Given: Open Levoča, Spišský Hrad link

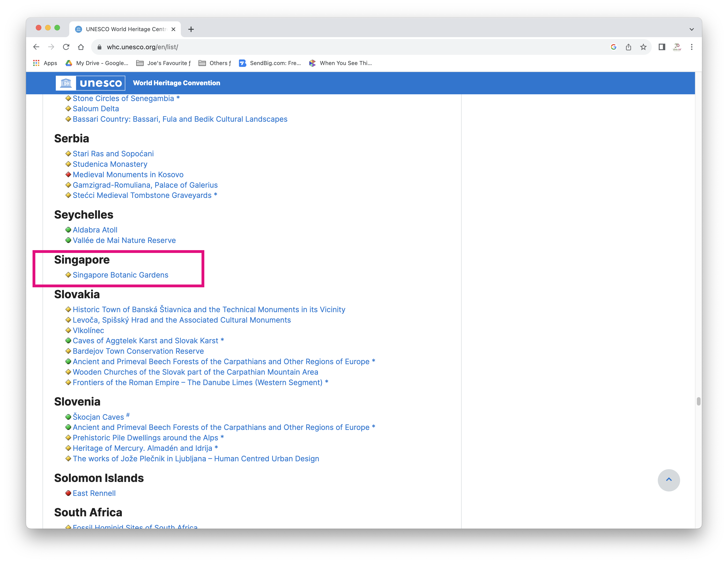Looking at the screenshot, I should tap(182, 320).
